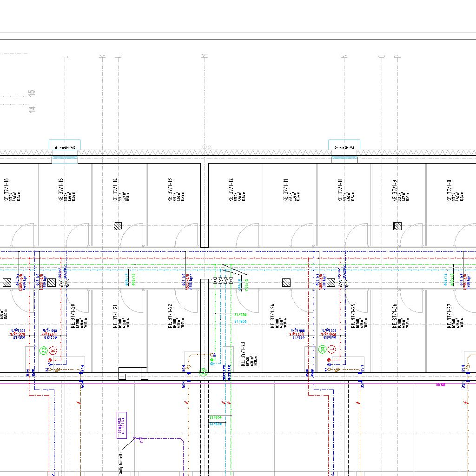Select the purple boxed 50 m2 annotation

click(x=122, y=425)
